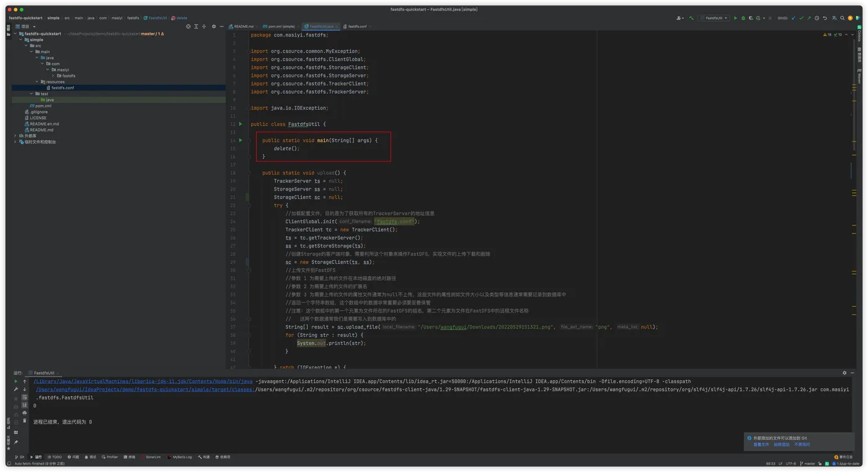Open run panel settings gear

click(x=844, y=373)
